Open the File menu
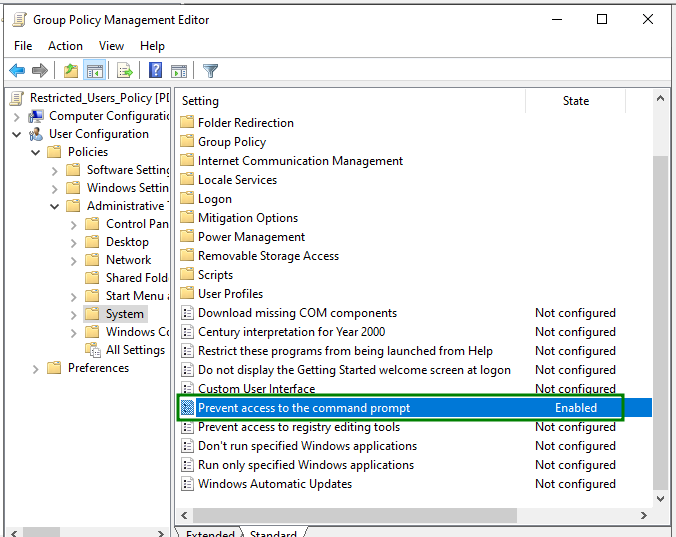Viewport: 676px width, 537px height. [23, 46]
